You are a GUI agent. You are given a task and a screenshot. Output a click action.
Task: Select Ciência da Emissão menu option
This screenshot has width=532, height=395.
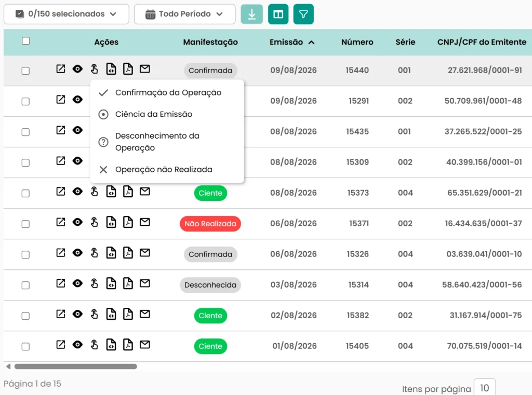point(167,114)
